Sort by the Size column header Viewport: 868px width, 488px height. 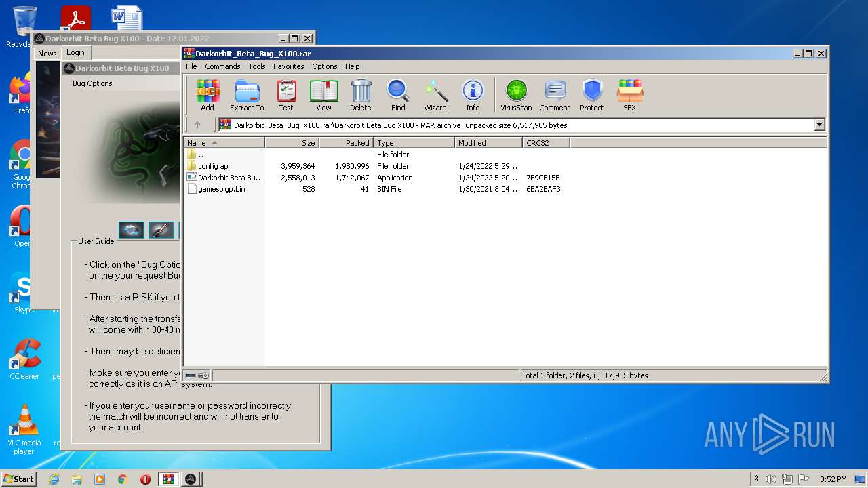pyautogui.click(x=292, y=143)
